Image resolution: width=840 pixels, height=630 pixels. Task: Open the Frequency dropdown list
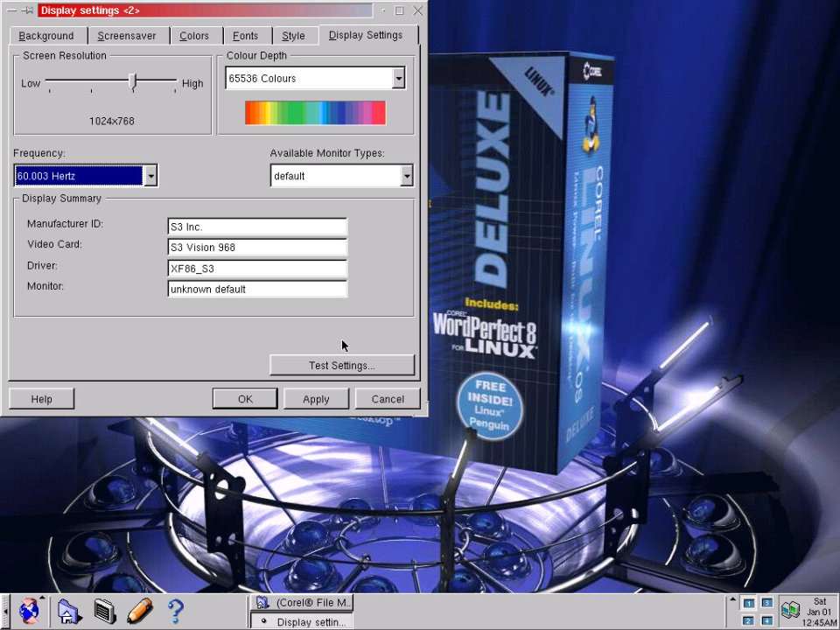150,176
